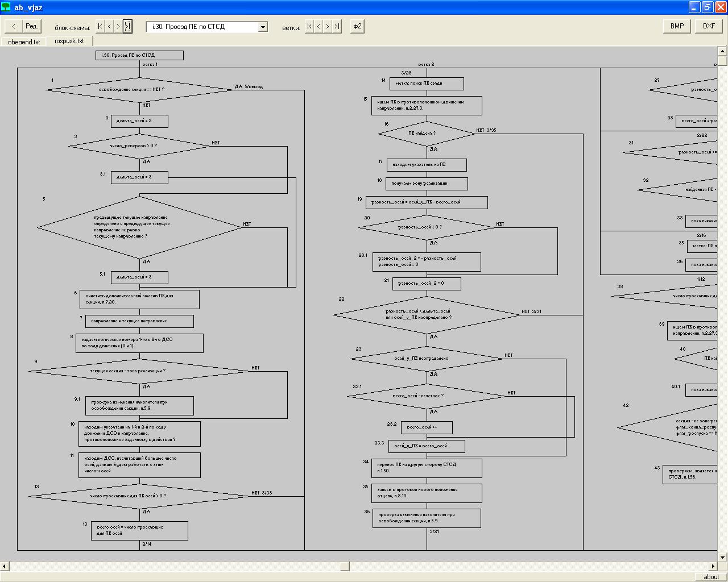Viewport: 728px width, 582px height.
Task: Click the ф2 button
Action: (x=357, y=26)
